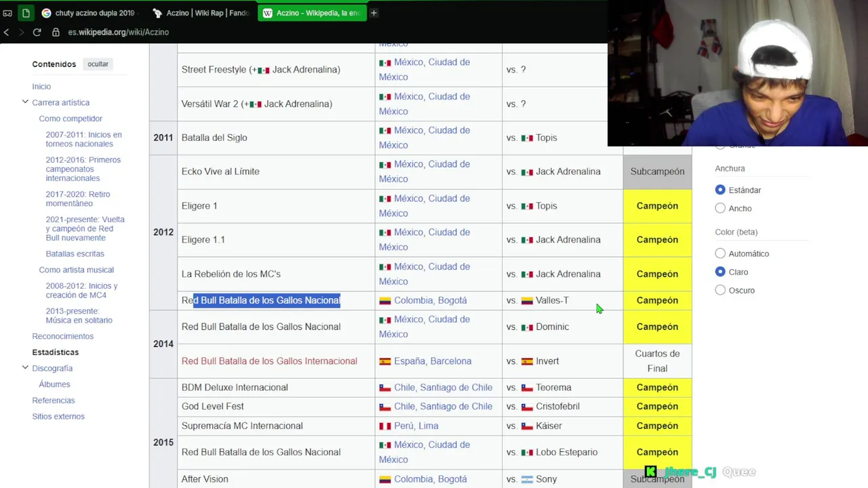Select Estándar width option
The width and height of the screenshot is (868, 488).
click(x=720, y=190)
